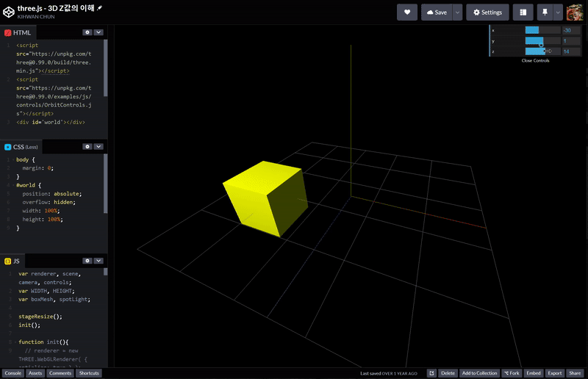The width and height of the screenshot is (588, 379).
Task: Open JS editor settings gear
Action: (x=87, y=261)
